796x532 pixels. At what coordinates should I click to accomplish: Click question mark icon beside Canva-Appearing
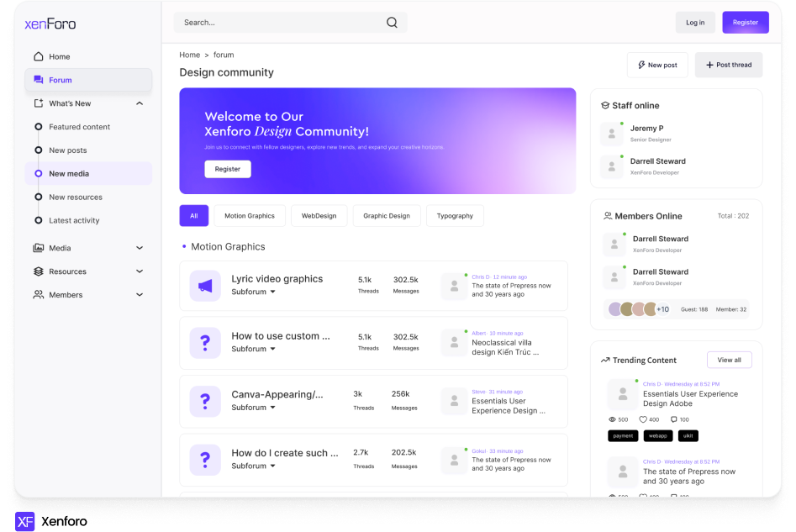[x=205, y=402]
